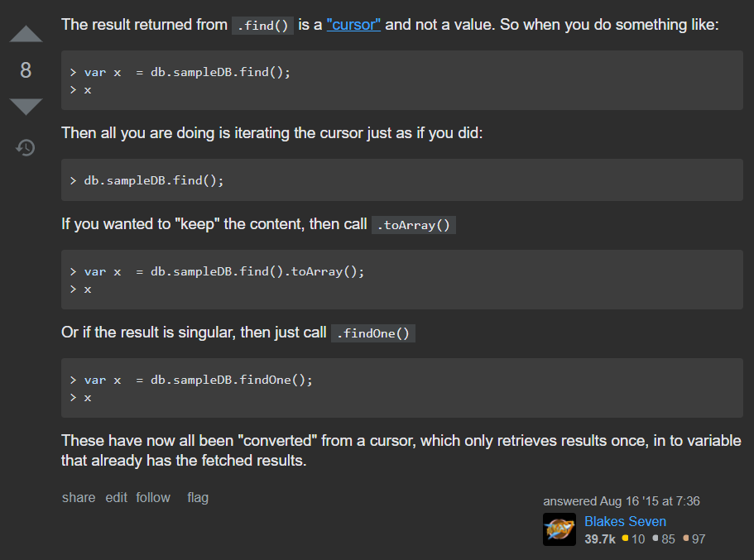Click the inline .find() code in first sentence
This screenshot has width=754, height=560.
262,25
